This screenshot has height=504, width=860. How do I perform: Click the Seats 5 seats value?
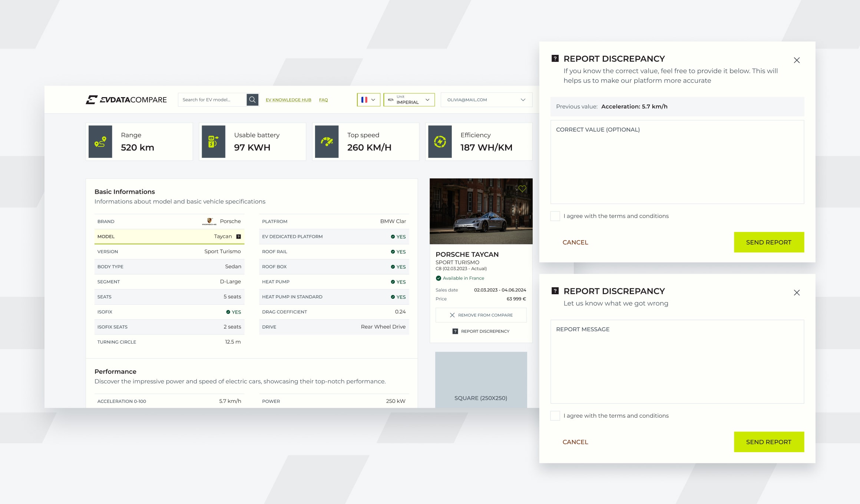coord(232,297)
